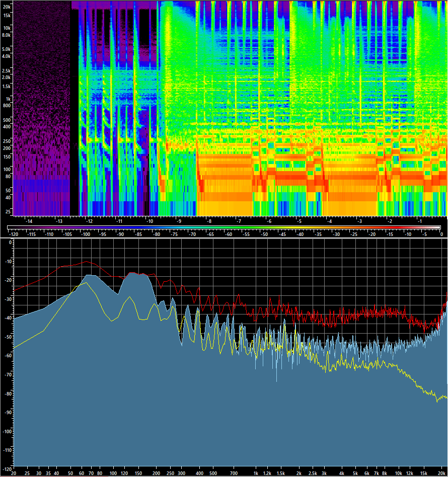Click the -5 value under the color scale
The image size is (448, 477).
click(x=424, y=234)
